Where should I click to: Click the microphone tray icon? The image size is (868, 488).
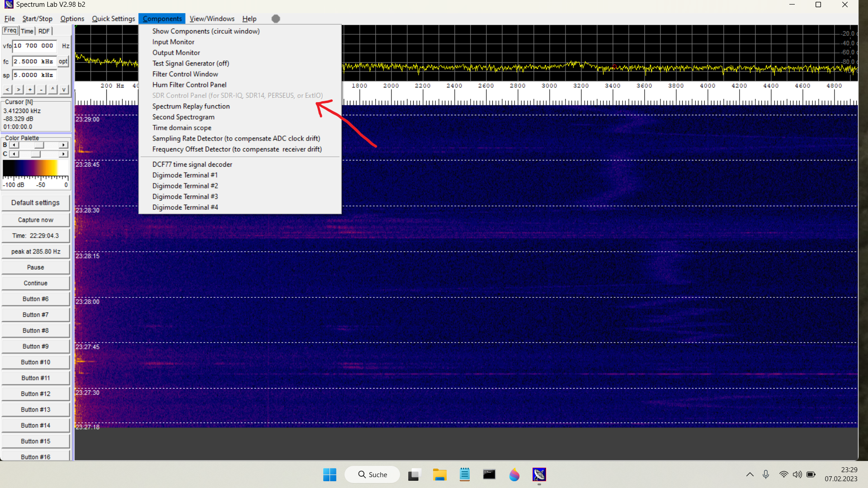766,474
